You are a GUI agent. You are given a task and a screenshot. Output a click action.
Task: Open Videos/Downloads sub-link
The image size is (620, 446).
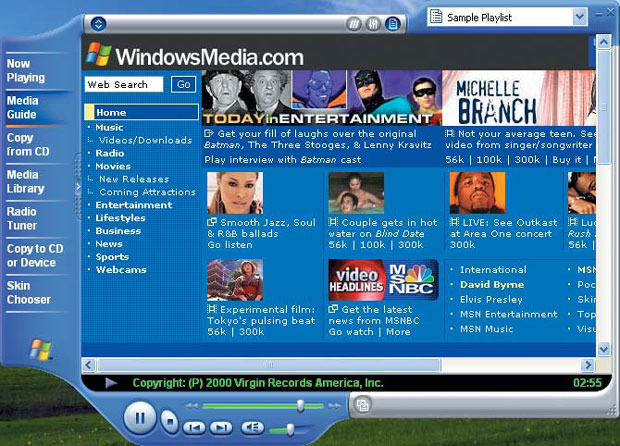(145, 140)
